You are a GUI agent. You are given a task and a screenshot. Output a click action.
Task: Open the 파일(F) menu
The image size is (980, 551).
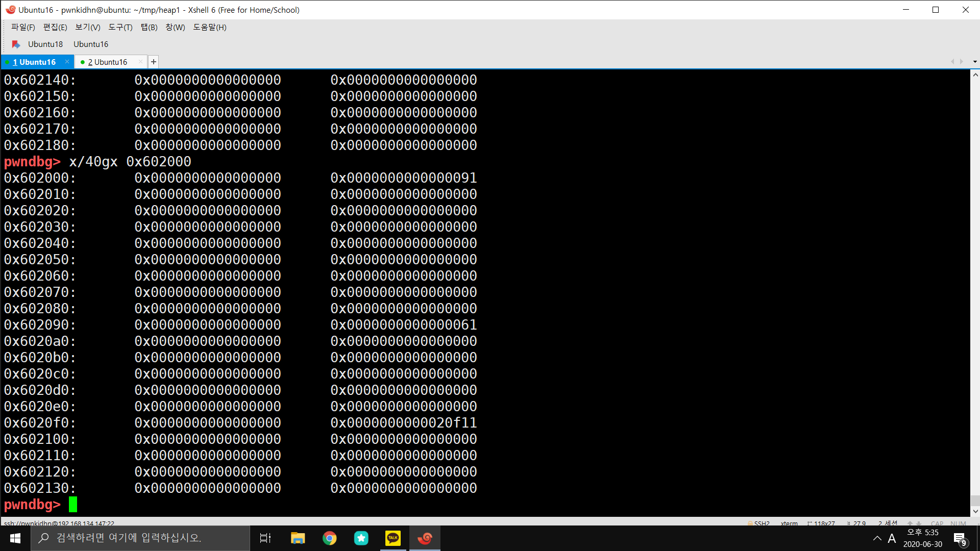[23, 27]
